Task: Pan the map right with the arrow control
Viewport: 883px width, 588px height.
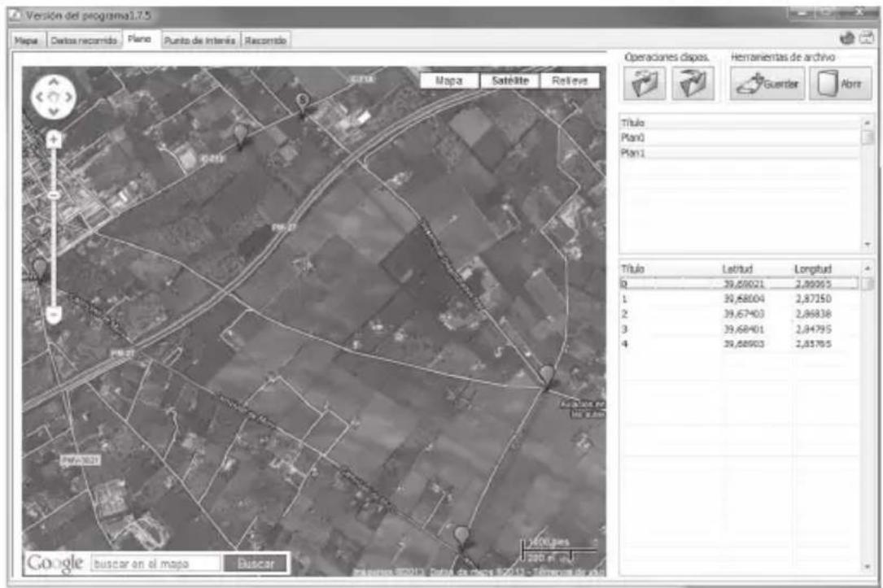Action: click(x=68, y=97)
